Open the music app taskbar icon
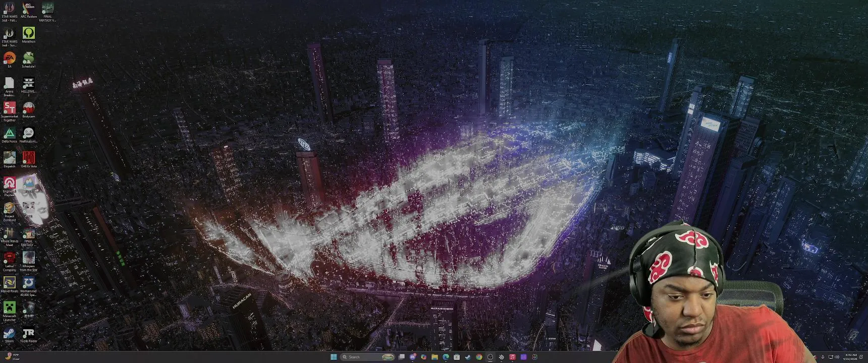Screen dimensions: 868x363 (512, 357)
